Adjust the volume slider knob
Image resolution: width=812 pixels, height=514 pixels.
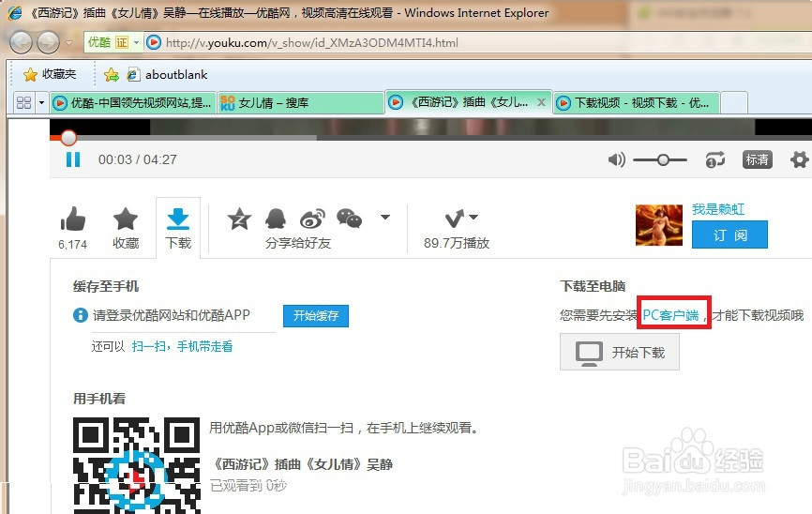tap(663, 160)
